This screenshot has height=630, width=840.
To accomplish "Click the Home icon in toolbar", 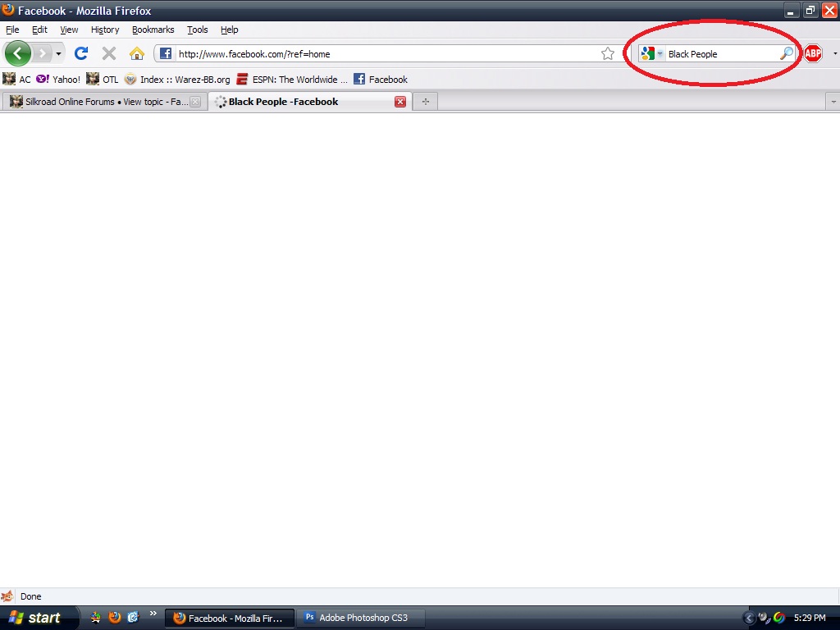I will [x=137, y=53].
